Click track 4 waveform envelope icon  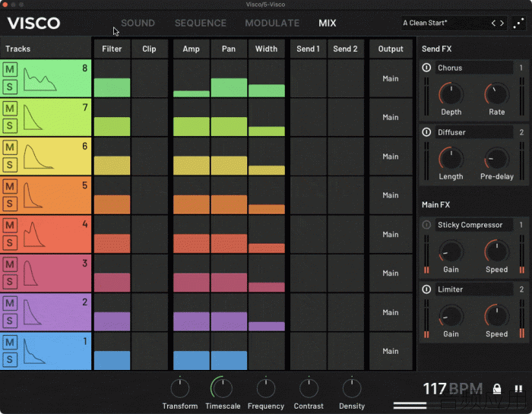click(34, 234)
